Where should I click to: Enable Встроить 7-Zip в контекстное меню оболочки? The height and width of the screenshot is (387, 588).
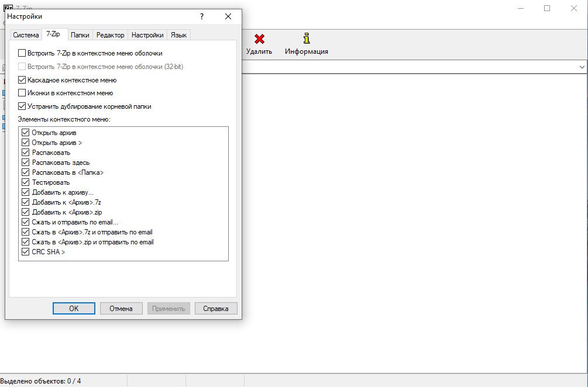point(22,53)
